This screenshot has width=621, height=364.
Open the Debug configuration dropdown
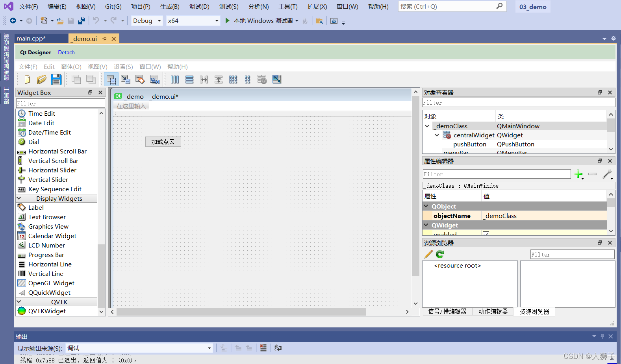pos(159,21)
